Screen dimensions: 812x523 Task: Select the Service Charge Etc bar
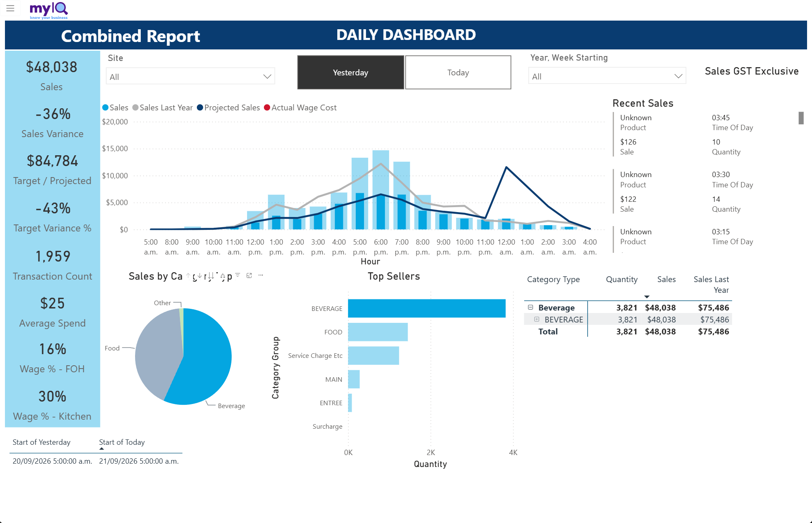point(373,355)
